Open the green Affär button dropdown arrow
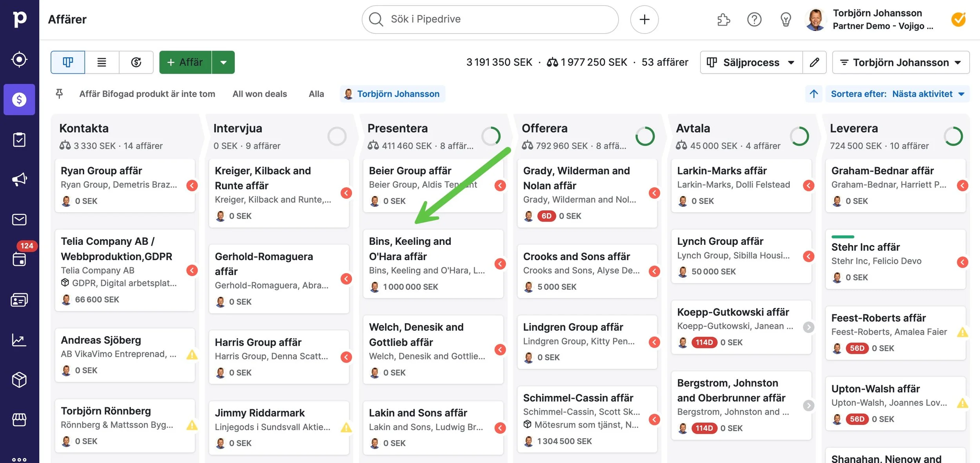 tap(223, 62)
